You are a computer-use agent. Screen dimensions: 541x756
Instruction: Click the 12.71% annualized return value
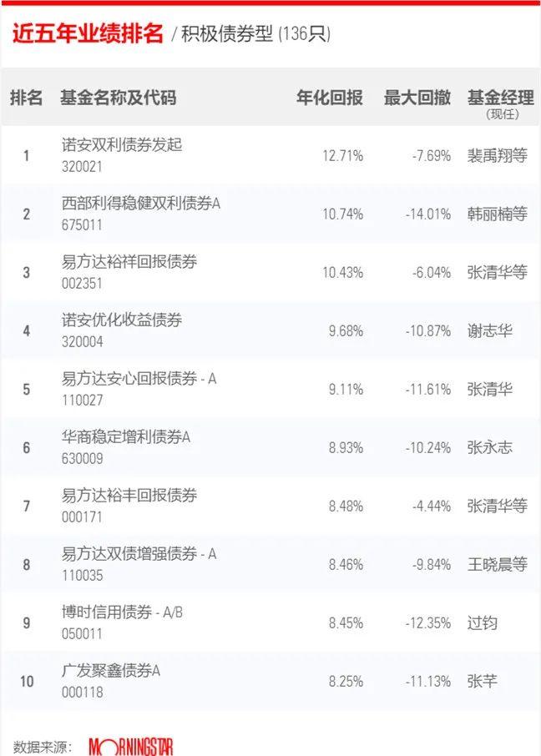(342, 156)
